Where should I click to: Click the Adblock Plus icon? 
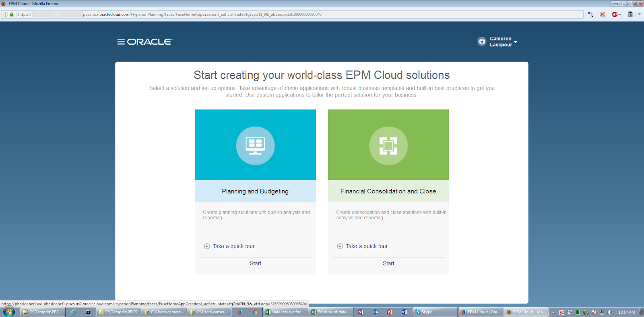[x=615, y=14]
